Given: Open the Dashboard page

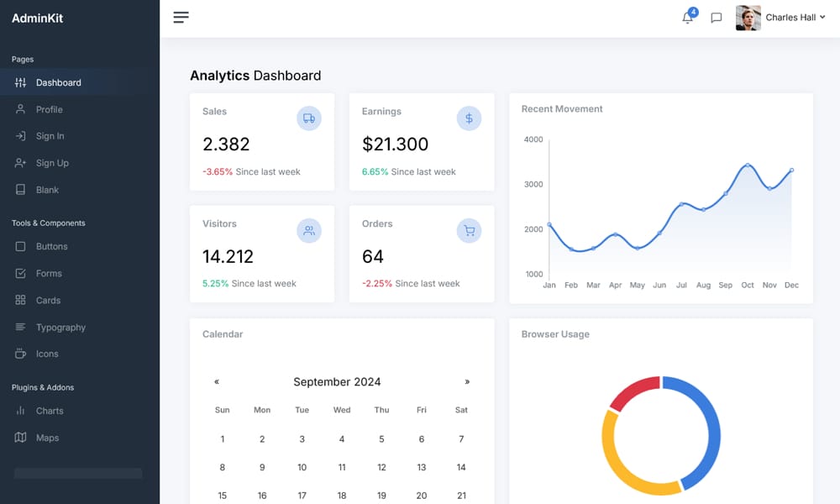Looking at the screenshot, I should (58, 82).
